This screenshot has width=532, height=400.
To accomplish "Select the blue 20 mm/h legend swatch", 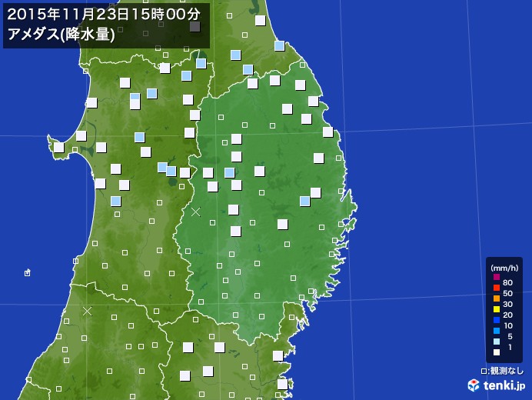I will (x=497, y=320).
